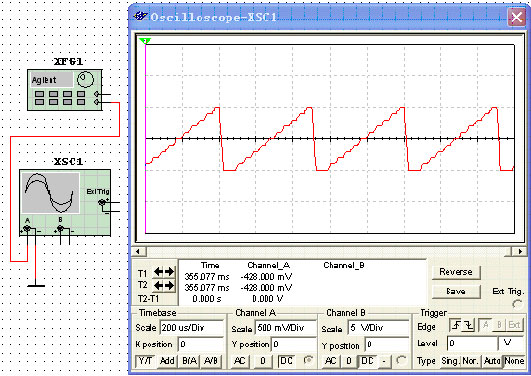The height and width of the screenshot is (376, 531).
Task: Click the XSC1 Ext Trig terminal
Action: pyautogui.click(x=102, y=203)
